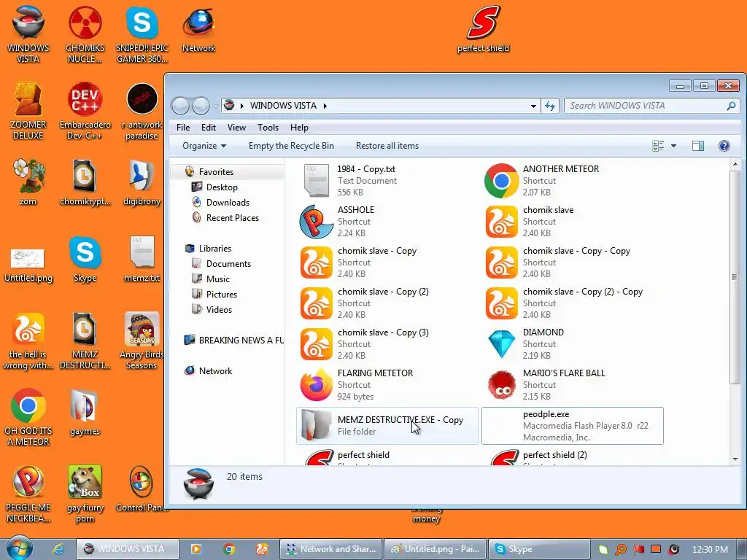The height and width of the screenshot is (560, 747).
Task: Select MEMZ DESTRUCTI... desktop icon
Action: coord(85,341)
